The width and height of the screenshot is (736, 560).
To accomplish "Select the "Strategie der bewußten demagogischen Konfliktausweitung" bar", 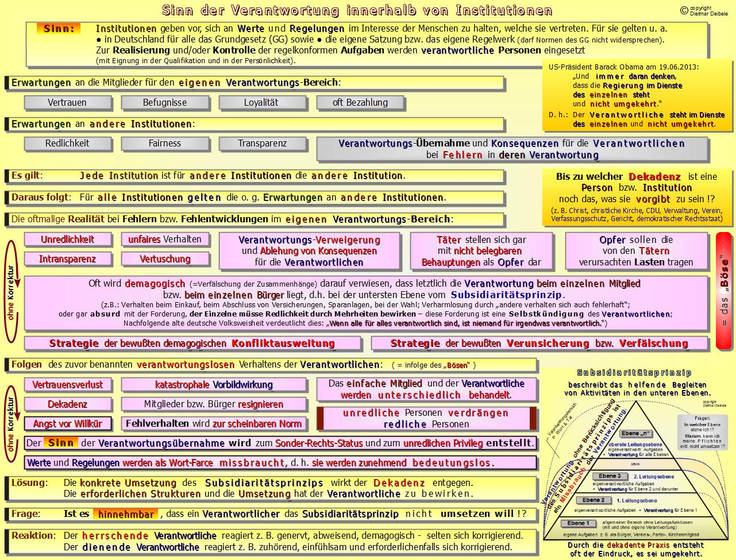I will tap(192, 343).
